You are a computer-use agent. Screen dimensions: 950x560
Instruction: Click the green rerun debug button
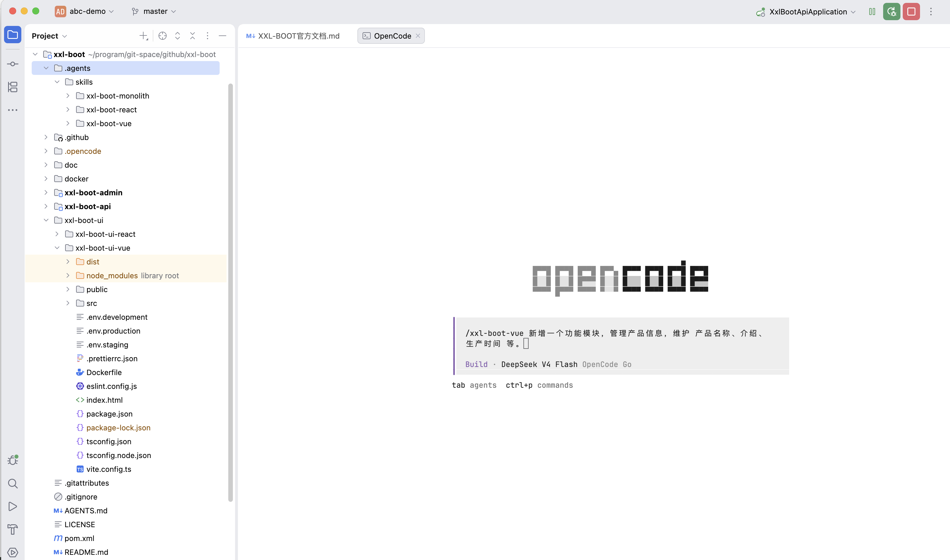[891, 12]
